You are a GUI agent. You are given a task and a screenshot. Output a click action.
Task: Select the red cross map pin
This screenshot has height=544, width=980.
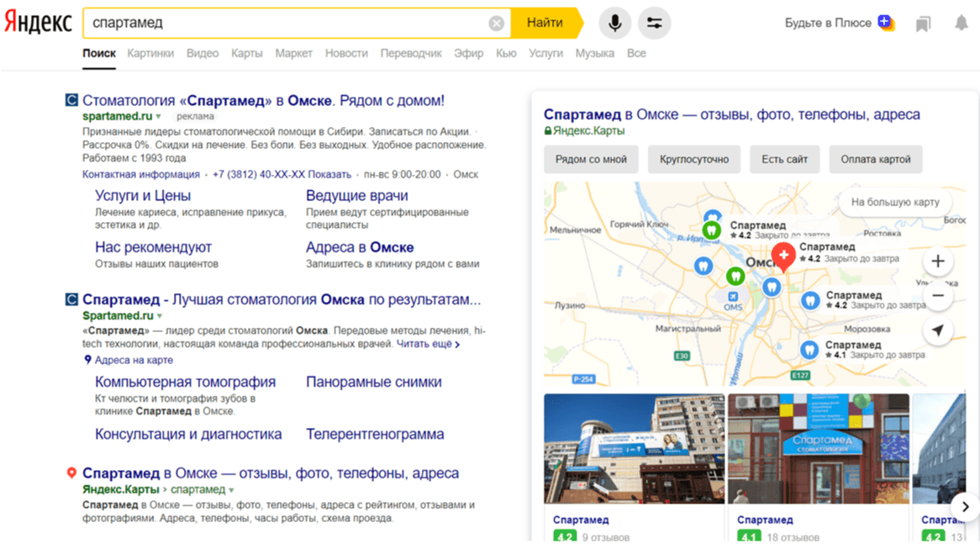click(x=783, y=256)
